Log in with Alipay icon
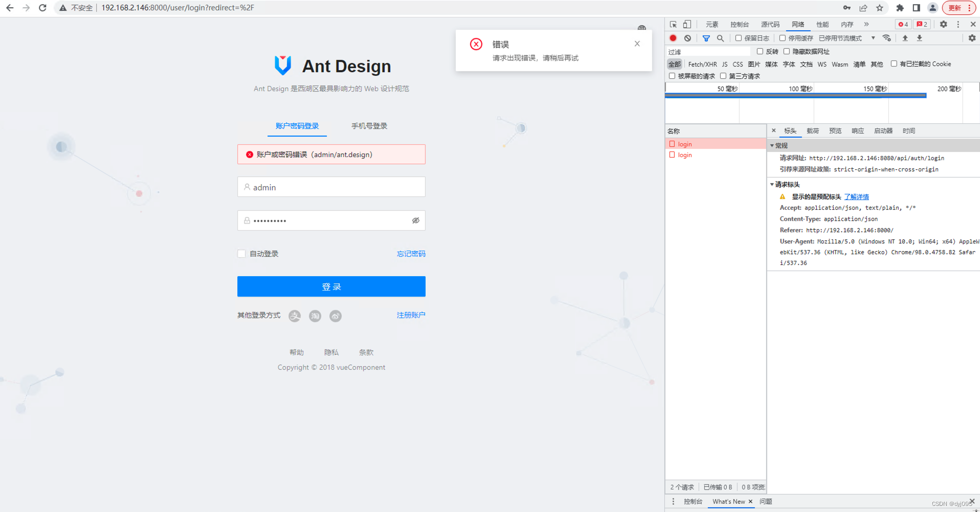The image size is (980, 512). tap(295, 316)
